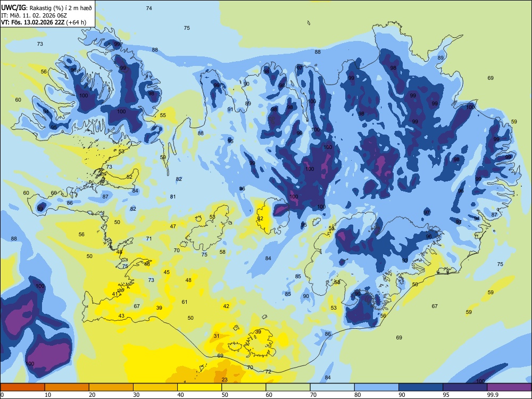Pick the 20–30 legend color band
Image resolution: width=532 pixels, height=399 pixels.
pyautogui.click(x=111, y=387)
